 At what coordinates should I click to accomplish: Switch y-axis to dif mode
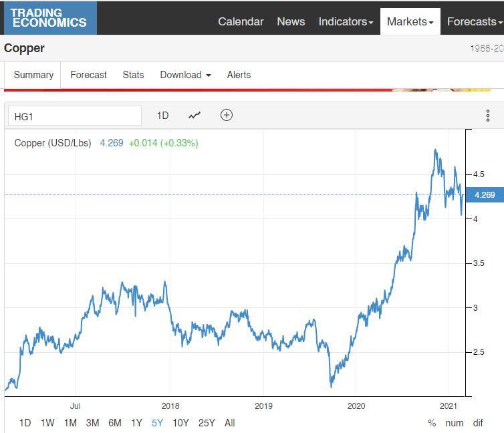click(478, 423)
